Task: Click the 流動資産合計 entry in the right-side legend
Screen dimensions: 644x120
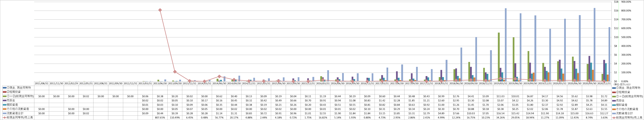Action: [x=622, y=113]
